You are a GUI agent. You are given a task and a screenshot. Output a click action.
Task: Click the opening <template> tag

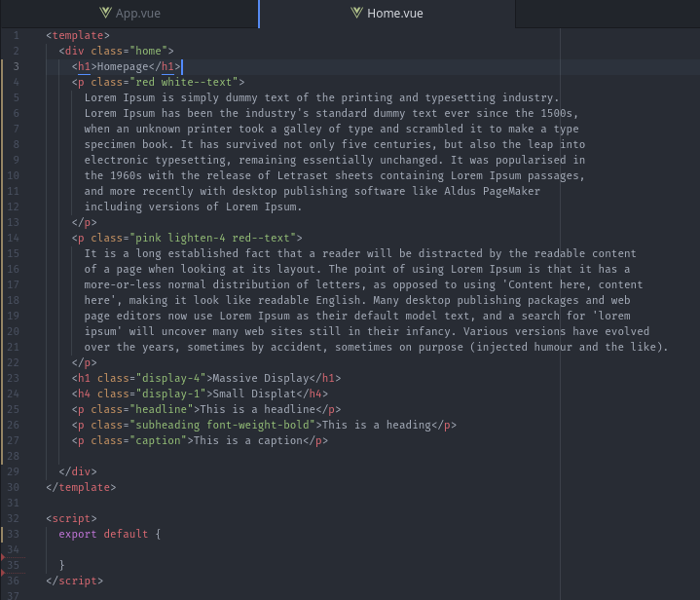pyautogui.click(x=78, y=35)
